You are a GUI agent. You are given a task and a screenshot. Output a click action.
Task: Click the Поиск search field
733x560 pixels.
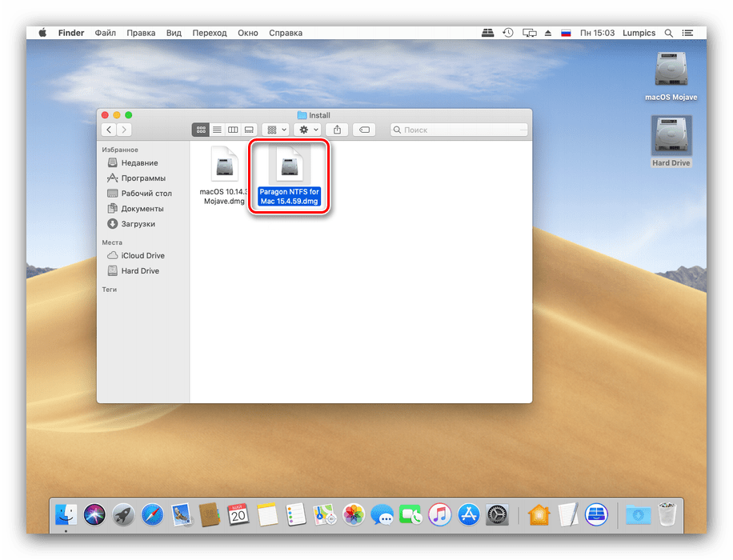[x=459, y=130]
